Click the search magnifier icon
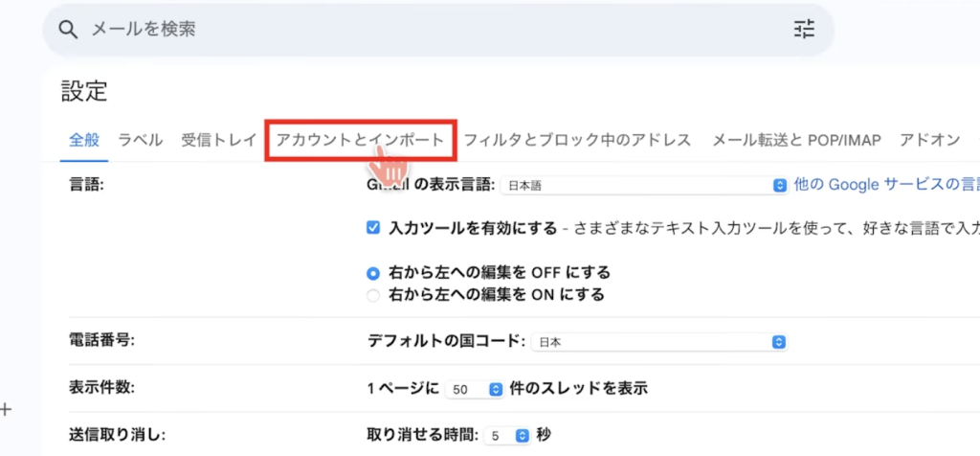The width and height of the screenshot is (980, 456). 67,30
